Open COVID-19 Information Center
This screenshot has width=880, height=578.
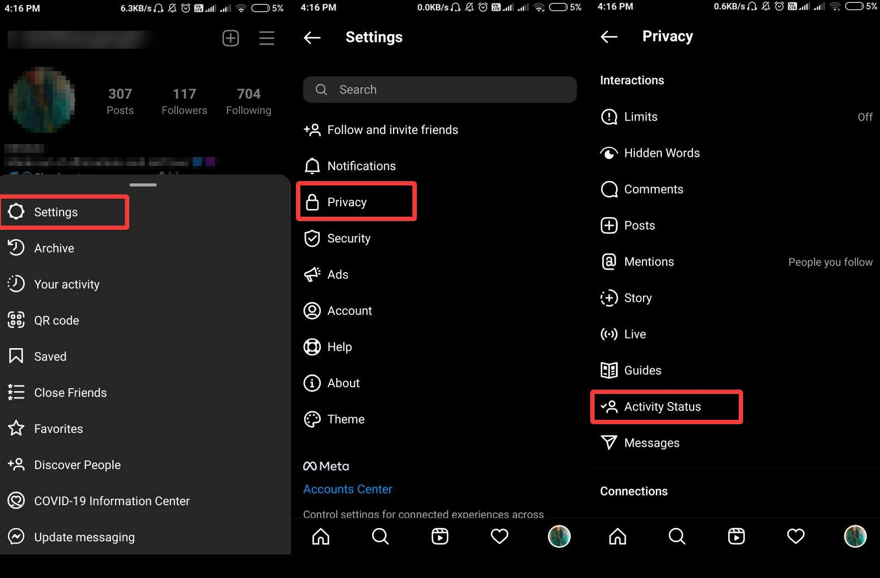tap(145, 501)
